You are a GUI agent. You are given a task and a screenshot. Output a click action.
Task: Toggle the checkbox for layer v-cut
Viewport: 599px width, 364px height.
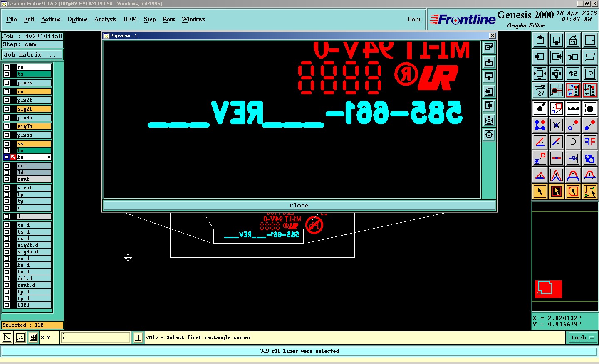pos(7,188)
